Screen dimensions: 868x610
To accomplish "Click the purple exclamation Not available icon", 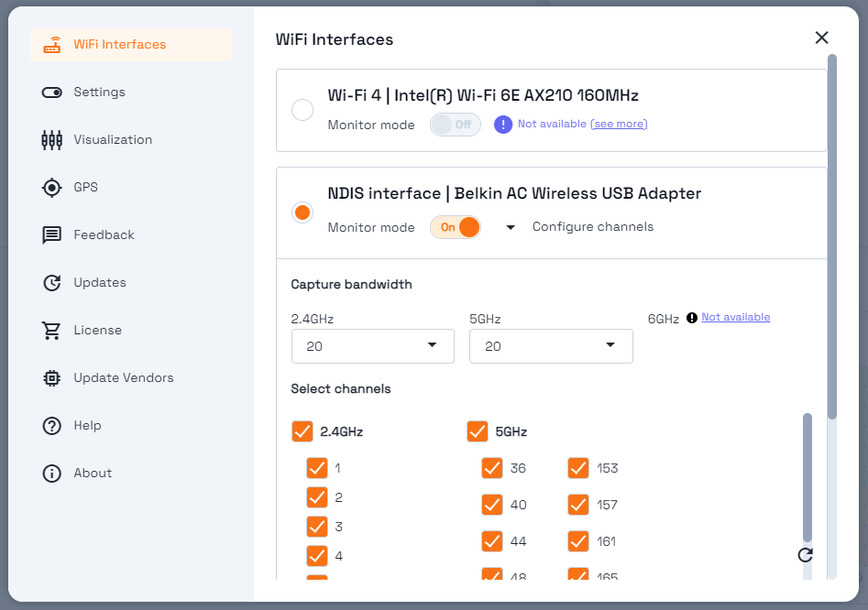I will click(x=502, y=125).
